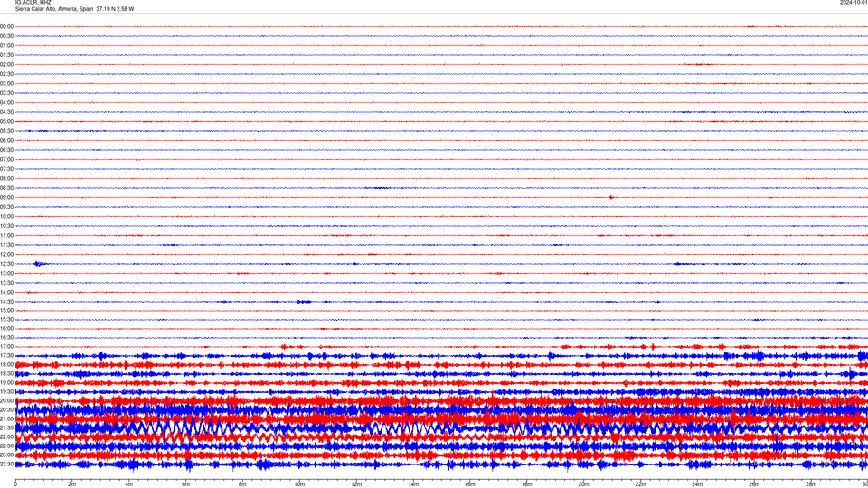Select the '17:00' time label
This screenshot has width=868, height=488.
point(6,346)
